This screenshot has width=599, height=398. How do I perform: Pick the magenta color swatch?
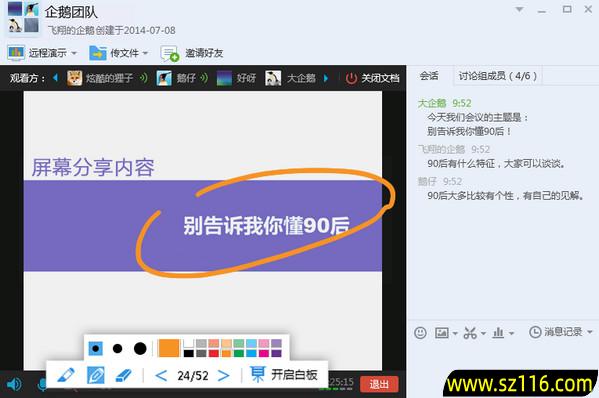(x=264, y=354)
